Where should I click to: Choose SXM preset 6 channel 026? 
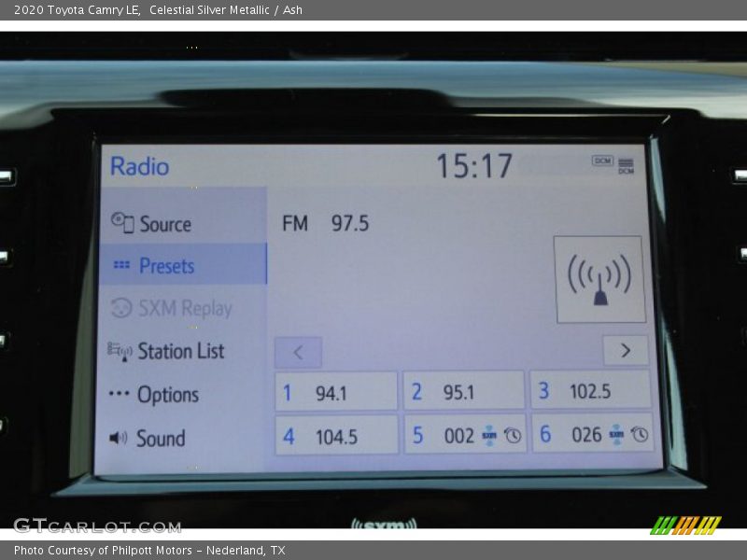point(591,434)
